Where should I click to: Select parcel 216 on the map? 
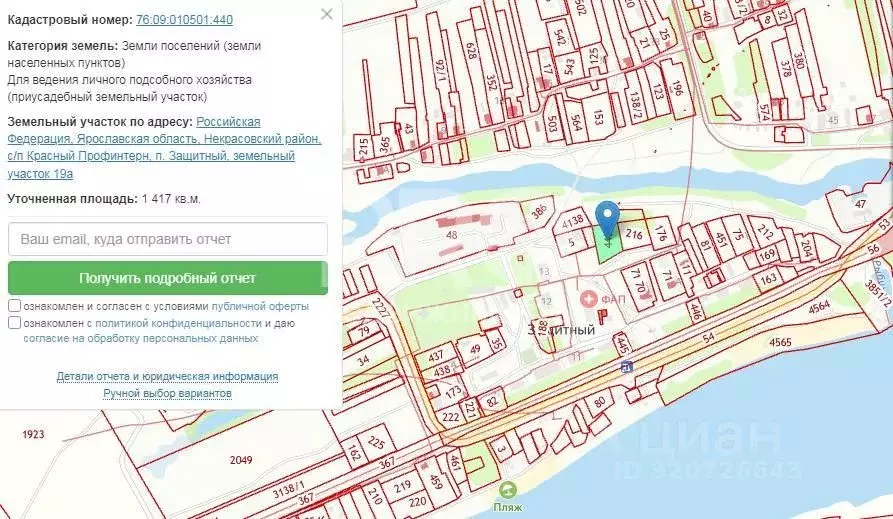point(634,235)
